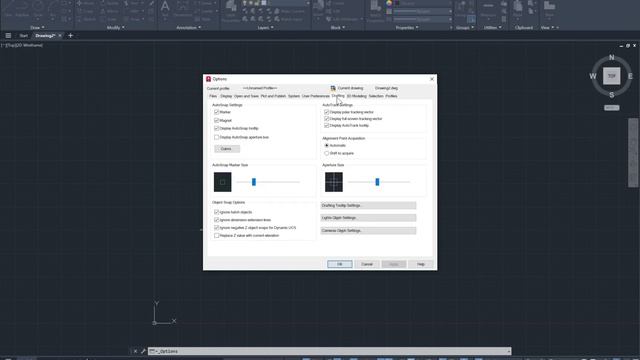
Task: Click Cancel in Options dialog
Action: (367, 264)
